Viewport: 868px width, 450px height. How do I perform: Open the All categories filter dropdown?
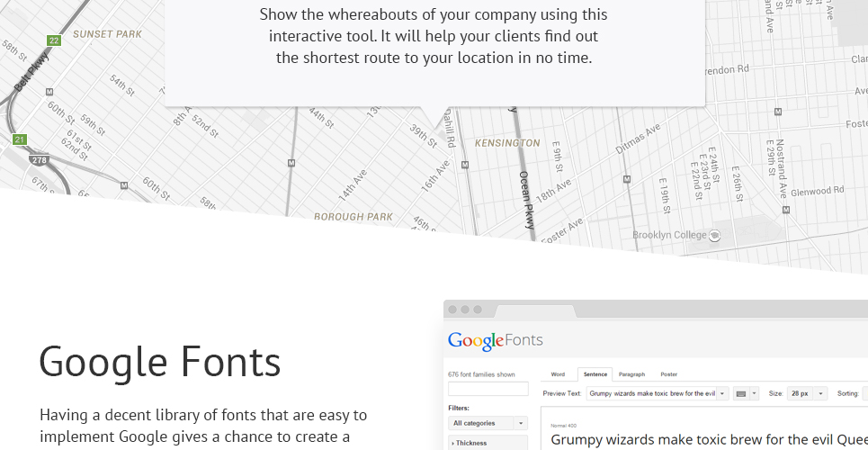point(488,423)
